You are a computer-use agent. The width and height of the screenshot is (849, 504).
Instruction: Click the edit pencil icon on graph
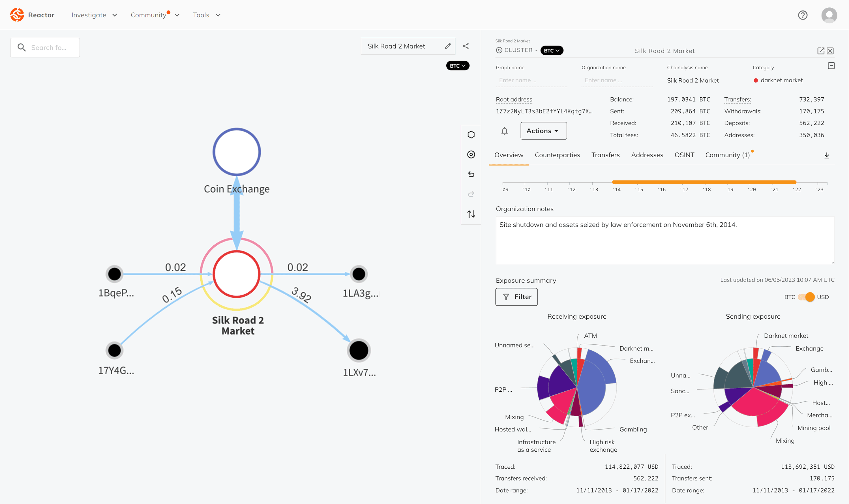coord(448,47)
